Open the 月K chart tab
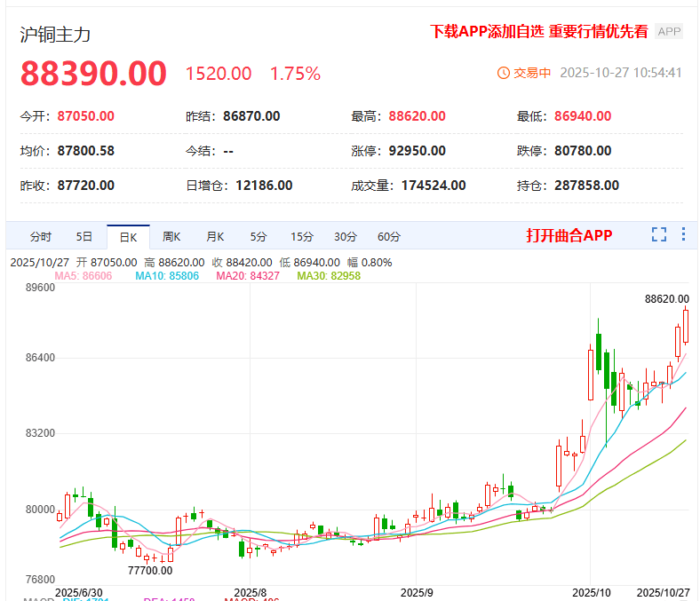The height and width of the screenshot is (601, 700). 215,237
